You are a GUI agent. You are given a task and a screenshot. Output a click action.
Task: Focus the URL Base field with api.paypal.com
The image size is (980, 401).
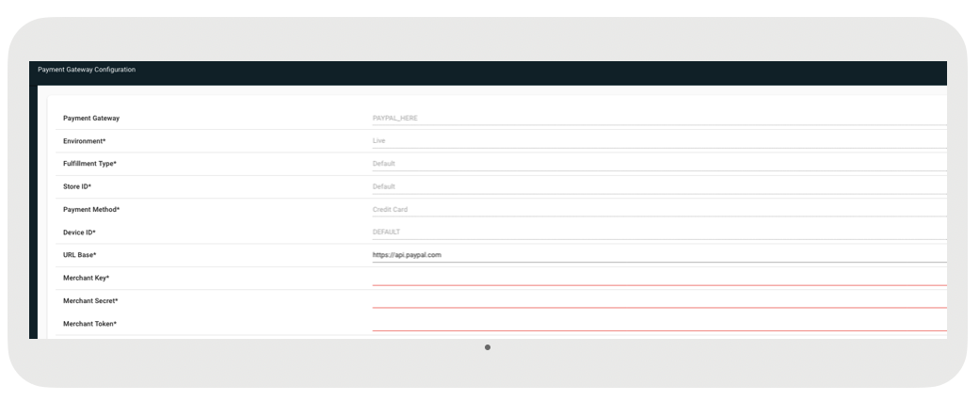(x=659, y=255)
